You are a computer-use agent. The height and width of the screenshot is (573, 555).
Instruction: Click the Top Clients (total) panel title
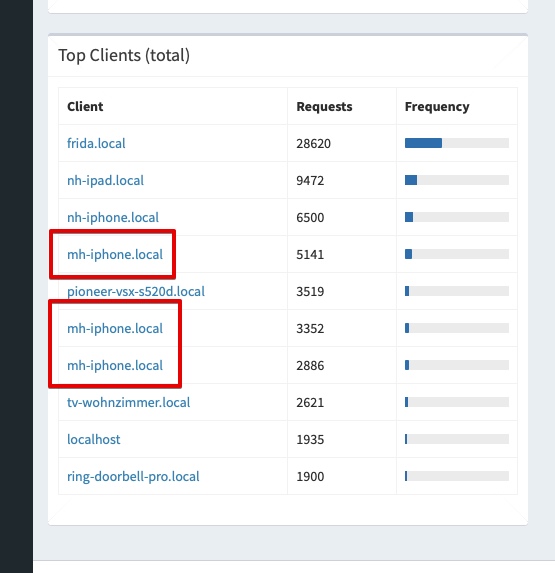124,56
